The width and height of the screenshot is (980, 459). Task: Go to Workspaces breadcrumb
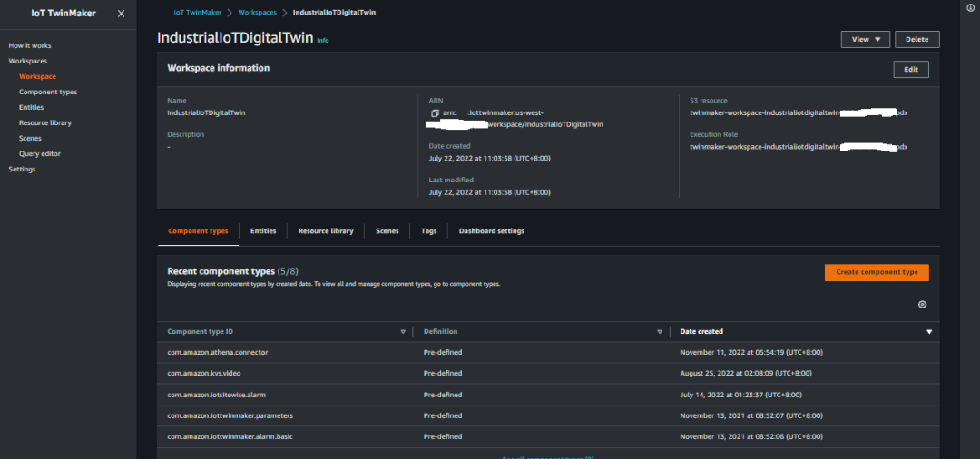[x=257, y=13]
